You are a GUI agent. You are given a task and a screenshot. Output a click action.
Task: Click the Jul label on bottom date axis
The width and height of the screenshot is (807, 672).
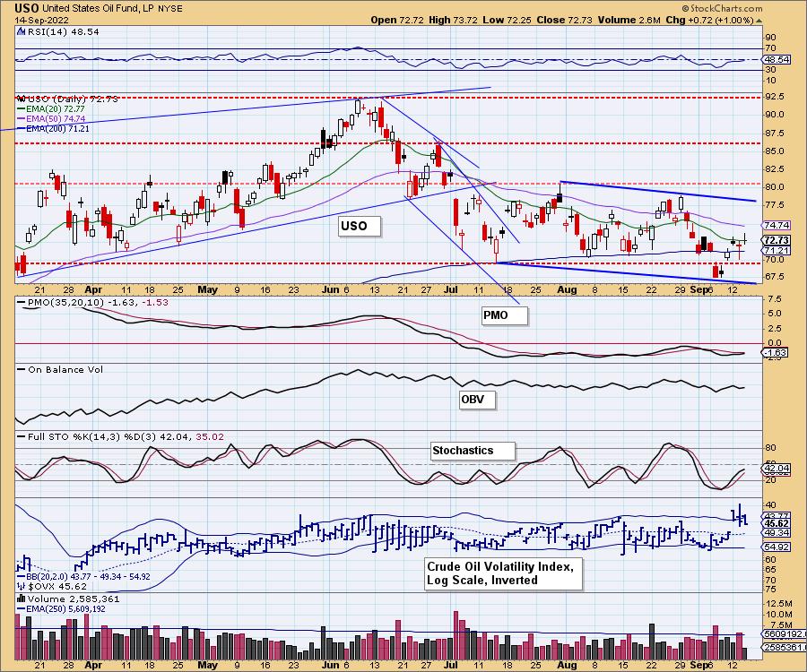click(451, 665)
